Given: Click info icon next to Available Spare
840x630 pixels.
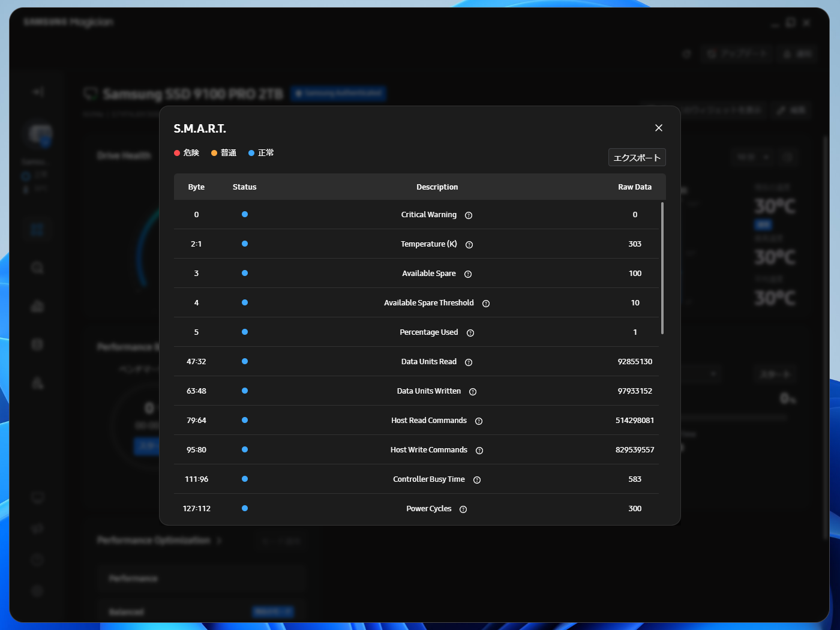Looking at the screenshot, I should [468, 274].
